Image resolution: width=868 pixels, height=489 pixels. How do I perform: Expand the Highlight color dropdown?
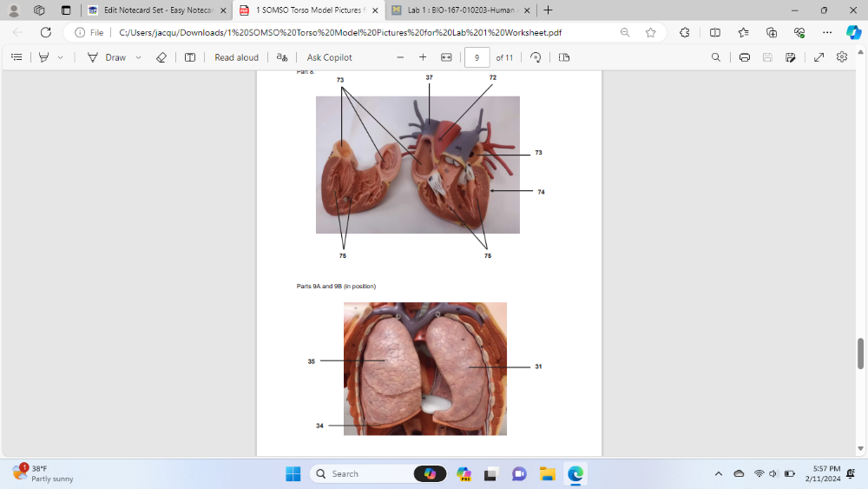(x=60, y=57)
